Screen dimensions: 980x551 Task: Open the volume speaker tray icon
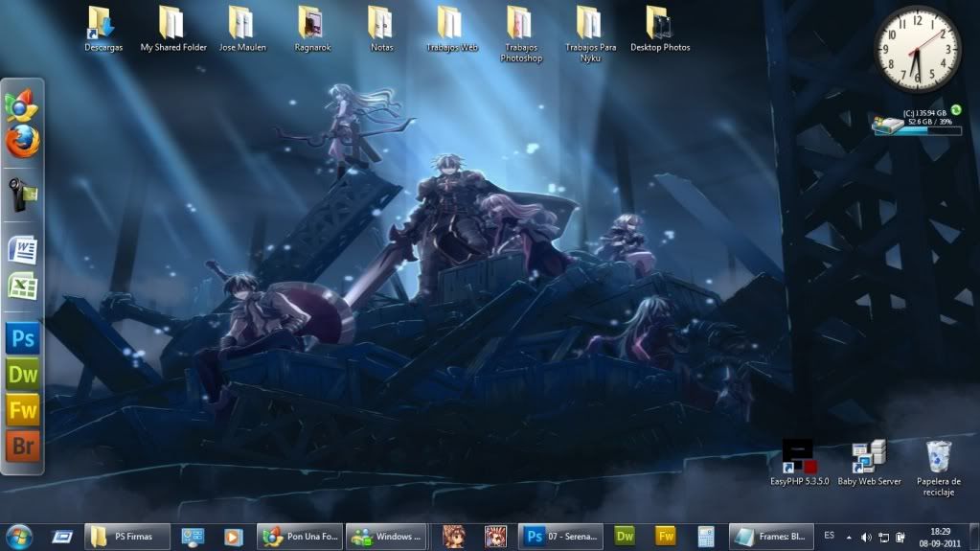(x=866, y=538)
